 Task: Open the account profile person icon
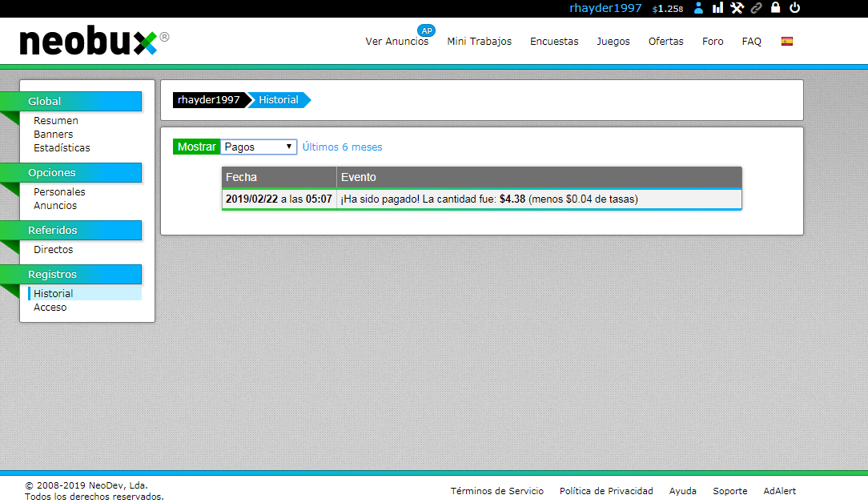tap(698, 8)
